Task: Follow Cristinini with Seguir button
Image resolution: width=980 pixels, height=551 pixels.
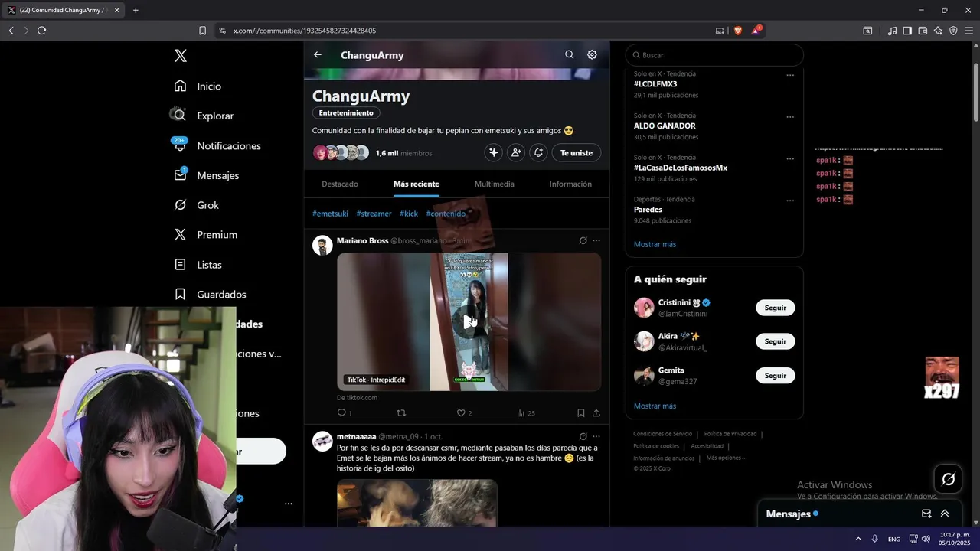Action: click(776, 308)
